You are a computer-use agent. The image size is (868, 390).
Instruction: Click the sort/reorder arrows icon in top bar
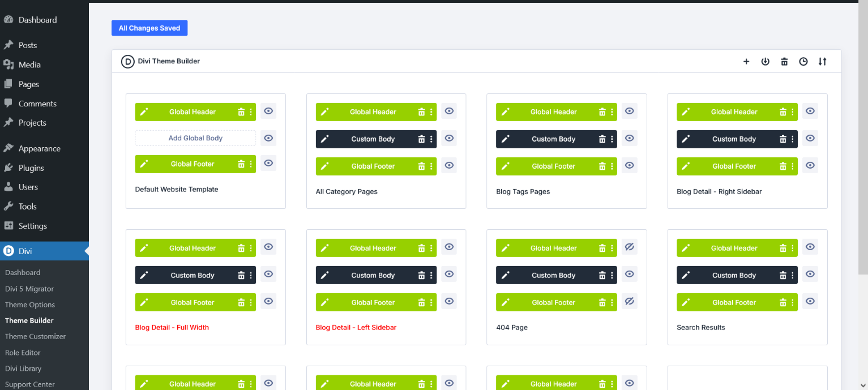[x=823, y=62]
